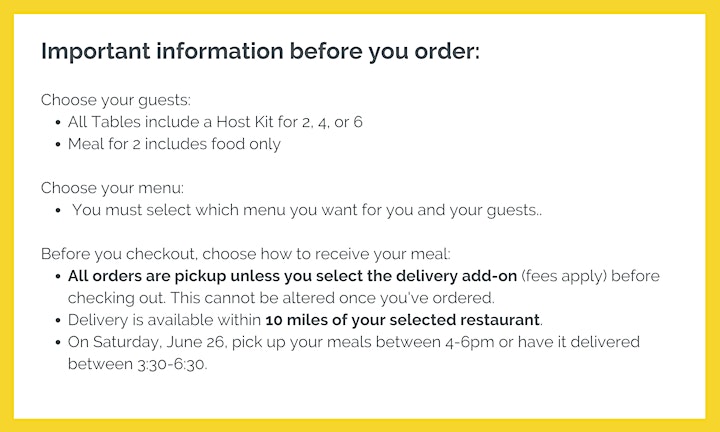The image size is (720, 432).
Task: Click bullet dot before 'Meal for 2'
Action: 58,145
